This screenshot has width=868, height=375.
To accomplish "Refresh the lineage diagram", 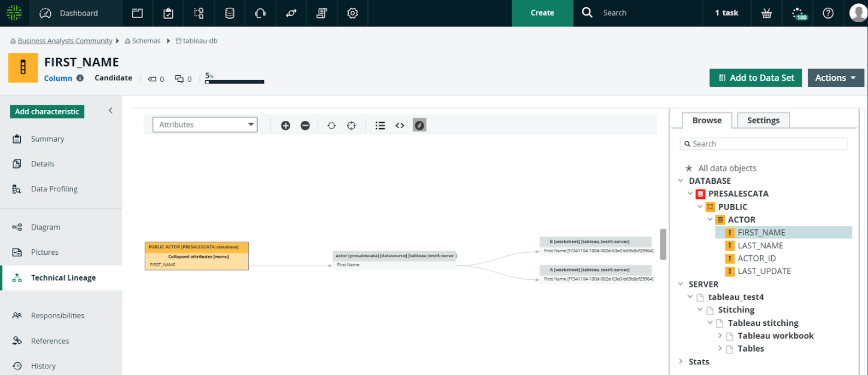I will [x=331, y=125].
